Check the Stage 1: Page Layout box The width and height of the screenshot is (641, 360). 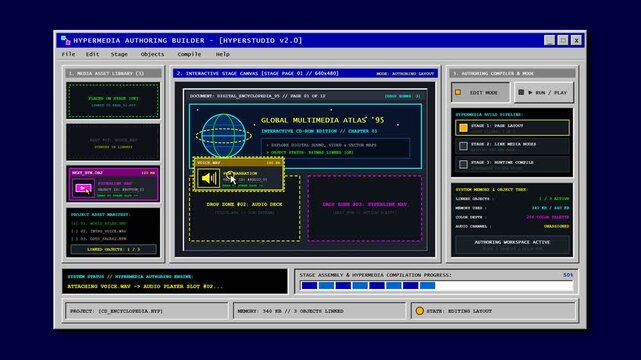coord(463,128)
